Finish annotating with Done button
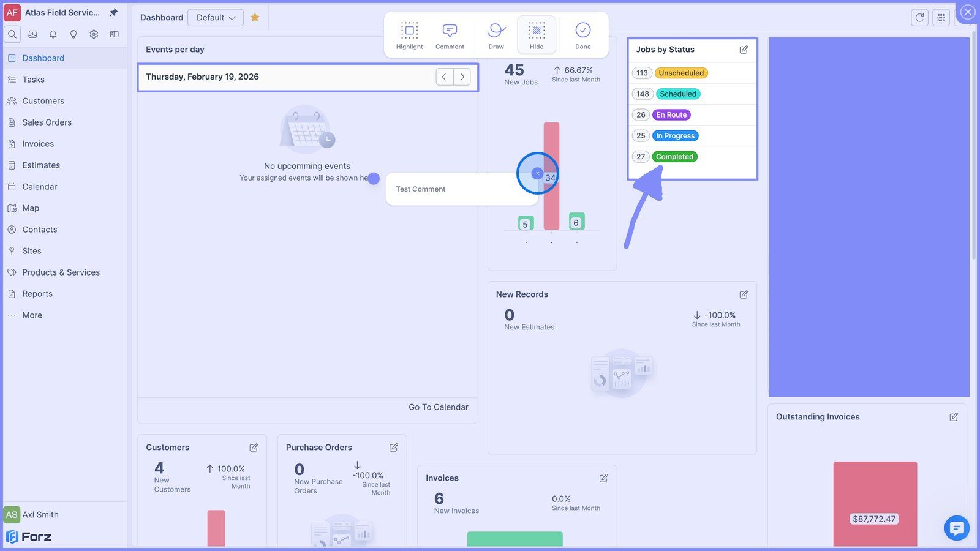 pyautogui.click(x=583, y=36)
